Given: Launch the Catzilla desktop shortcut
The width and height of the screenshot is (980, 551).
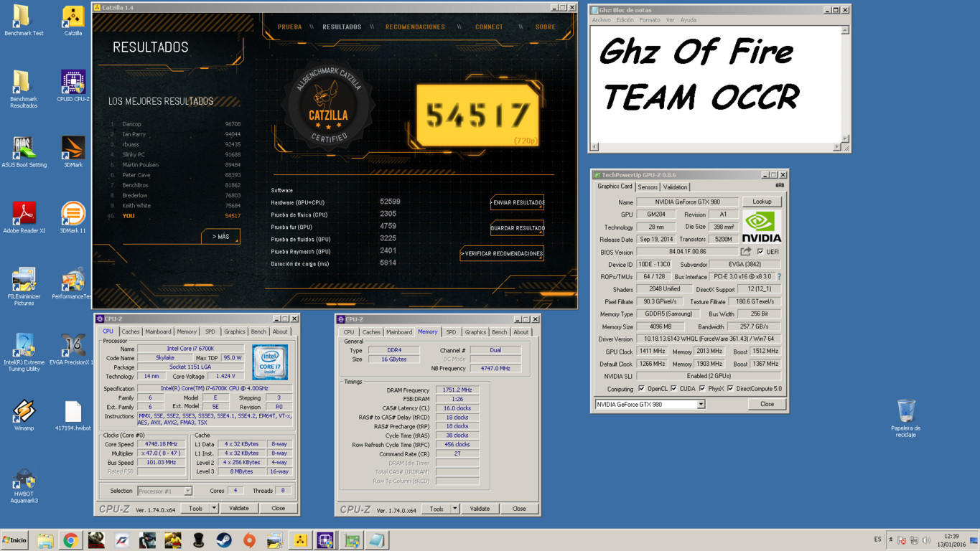Looking at the screenshot, I should pyautogui.click(x=73, y=21).
